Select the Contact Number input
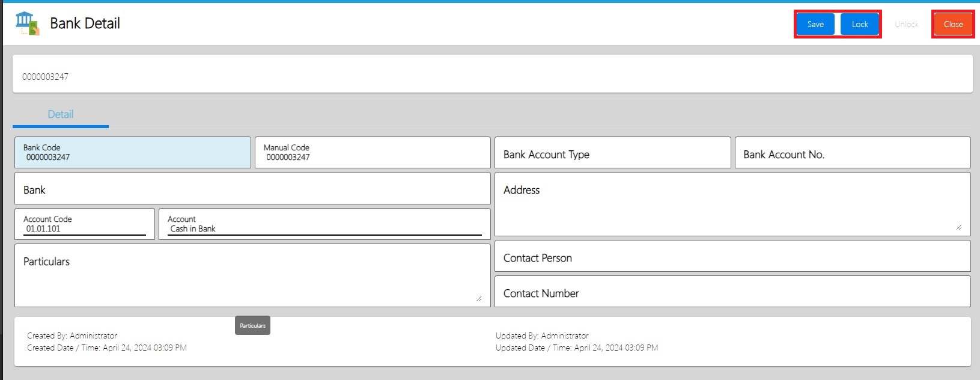Viewport: 980px width, 380px height. click(x=732, y=293)
